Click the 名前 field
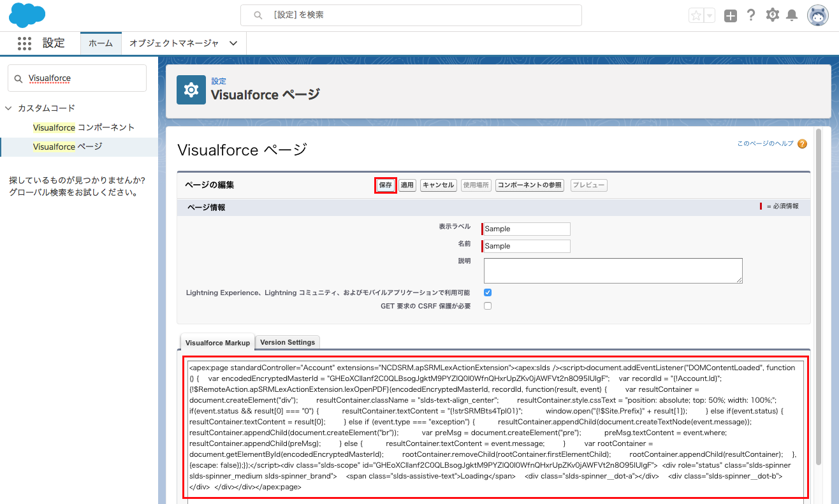Screen dimensions: 839x504 tap(527, 246)
